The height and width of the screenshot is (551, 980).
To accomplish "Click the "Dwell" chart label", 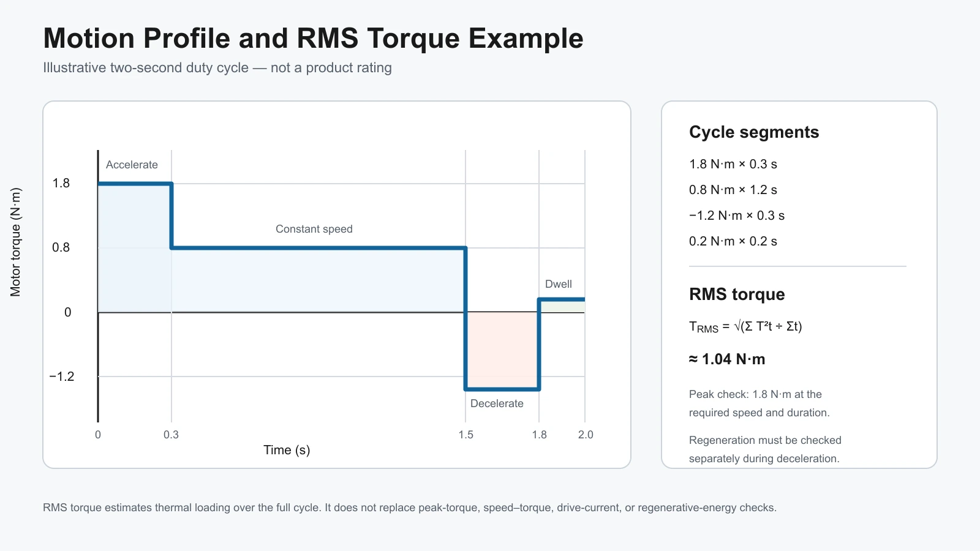I will coord(559,284).
